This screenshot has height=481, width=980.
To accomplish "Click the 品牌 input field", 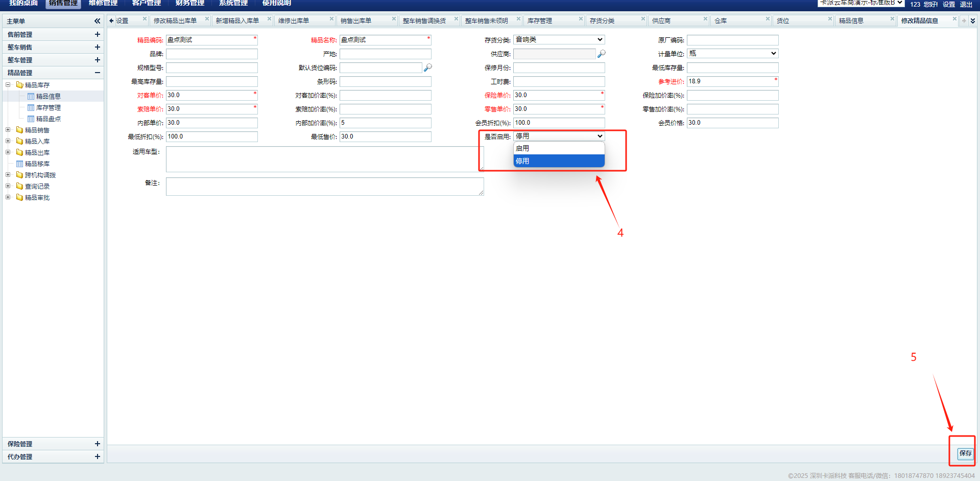I will point(211,54).
